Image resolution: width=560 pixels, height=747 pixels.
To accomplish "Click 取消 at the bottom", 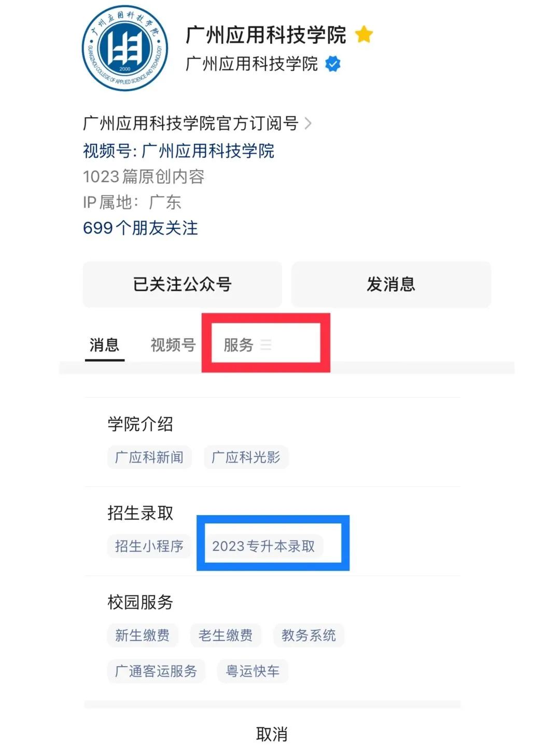I will [272, 734].
